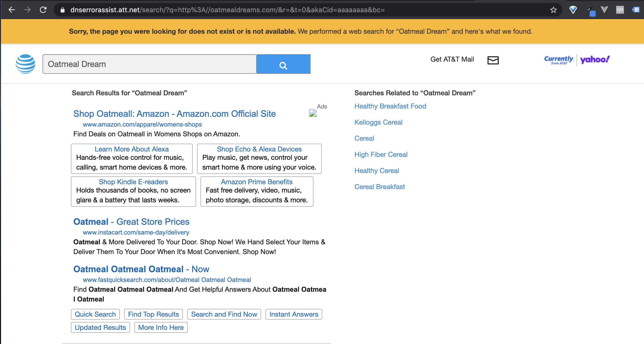Open Oatmeal Great Store Prices link
The width and height of the screenshot is (644, 344).
pos(131,222)
